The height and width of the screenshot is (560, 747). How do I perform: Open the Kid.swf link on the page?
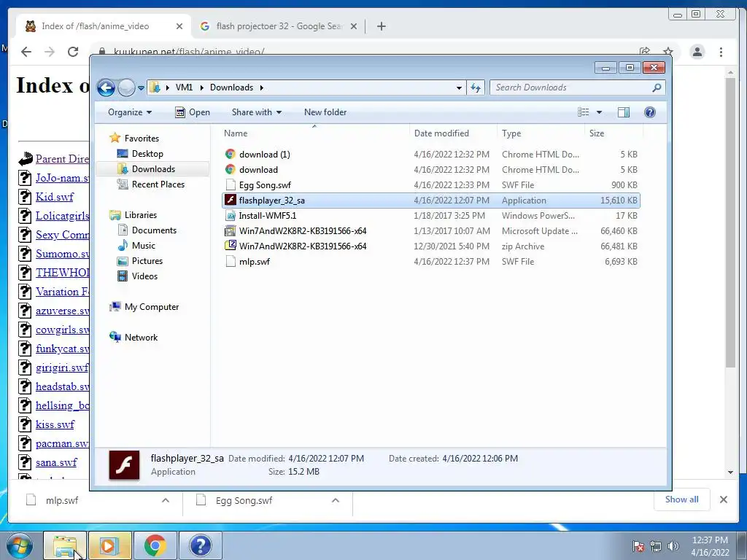click(55, 197)
